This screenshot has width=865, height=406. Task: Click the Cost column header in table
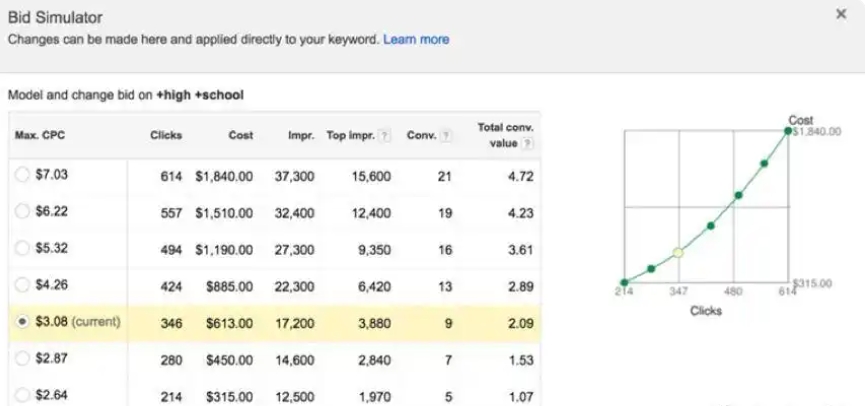(241, 135)
